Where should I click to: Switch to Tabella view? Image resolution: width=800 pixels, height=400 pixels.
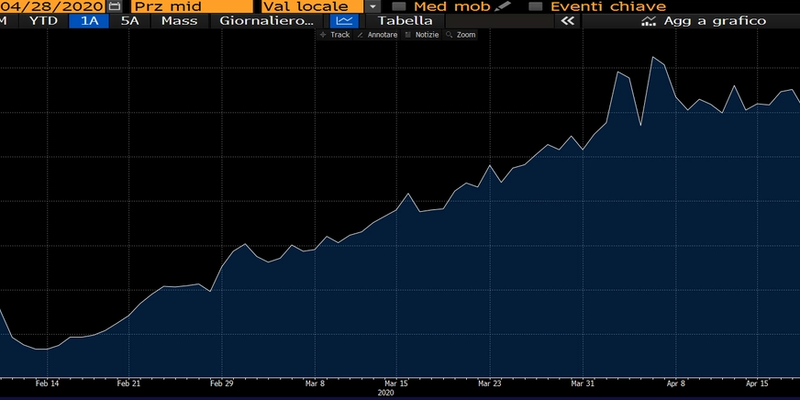(x=405, y=21)
